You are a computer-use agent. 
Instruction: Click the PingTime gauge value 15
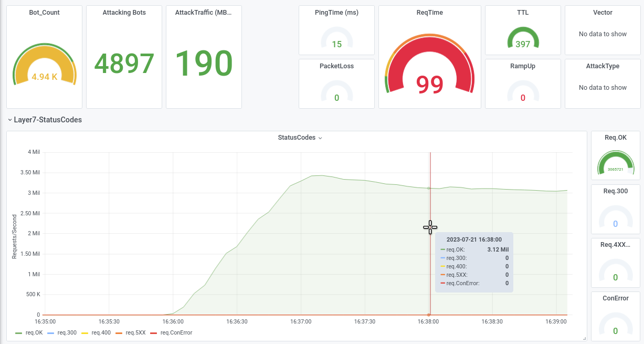[x=337, y=44]
